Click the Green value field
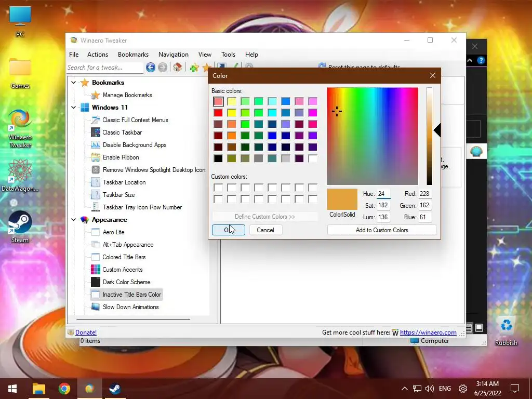Screen dimensions: 532x399 (x=425, y=205)
